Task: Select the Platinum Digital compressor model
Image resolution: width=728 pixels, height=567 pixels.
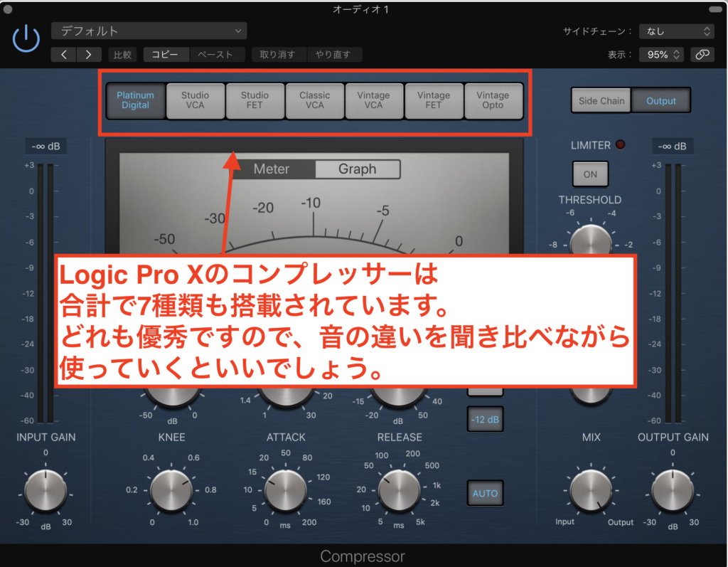Action: click(x=135, y=100)
